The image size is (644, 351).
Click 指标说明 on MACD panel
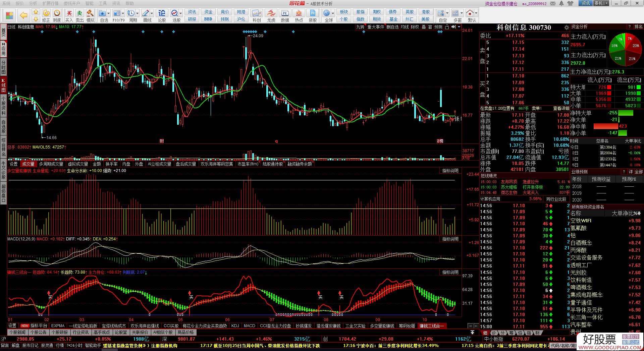450,239
